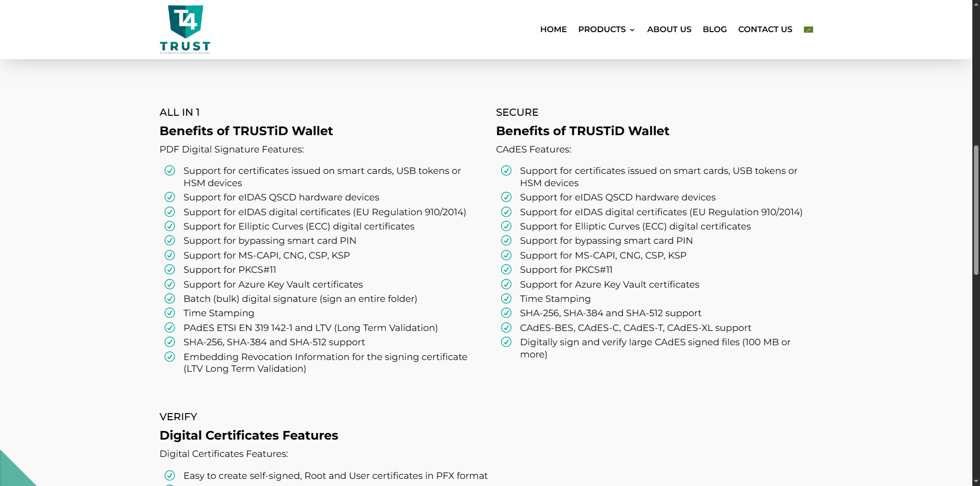The width and height of the screenshot is (980, 486).
Task: Click the scrollbar down arrow at bottom right
Action: [x=976, y=481]
